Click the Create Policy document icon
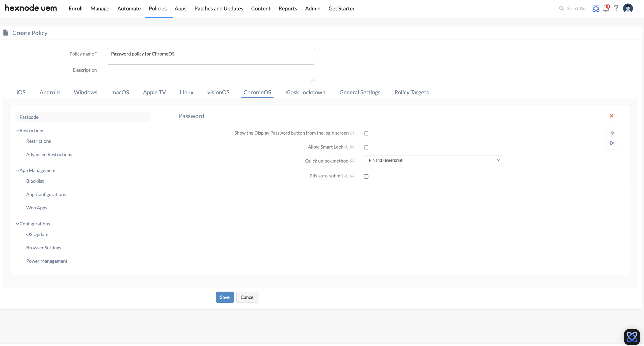 click(6, 33)
